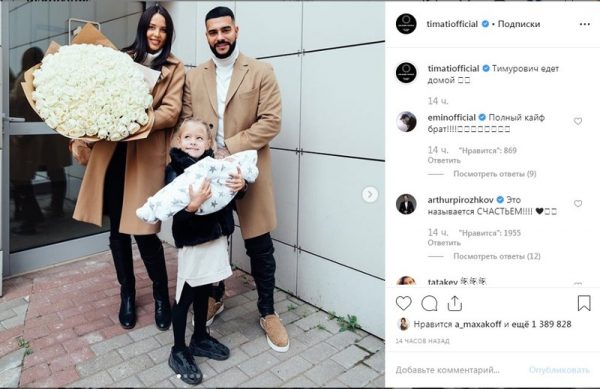Open eminofficial profile picture
This screenshot has width=600, height=389.
tap(406, 122)
